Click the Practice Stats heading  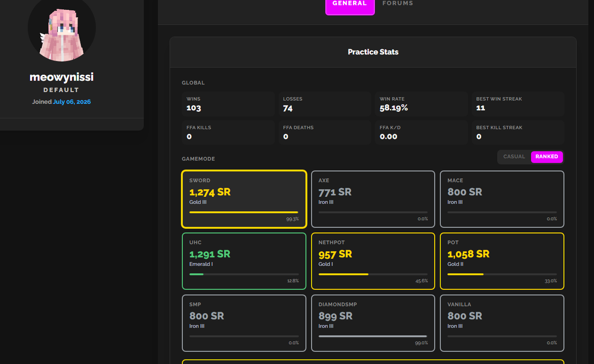tap(373, 52)
